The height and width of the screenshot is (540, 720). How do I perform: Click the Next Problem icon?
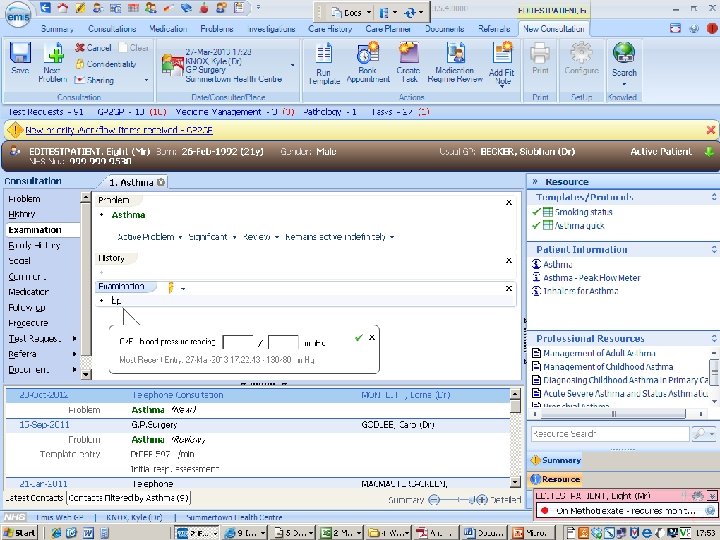pos(54,52)
